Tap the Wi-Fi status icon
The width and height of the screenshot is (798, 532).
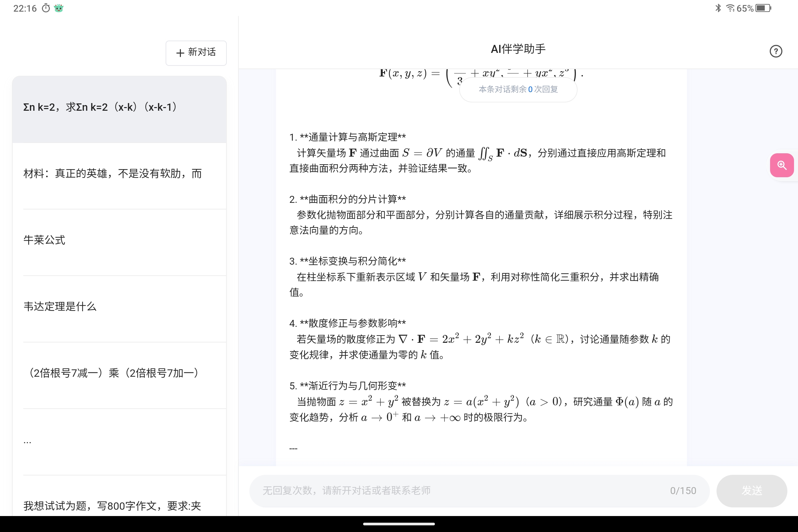[x=730, y=8]
